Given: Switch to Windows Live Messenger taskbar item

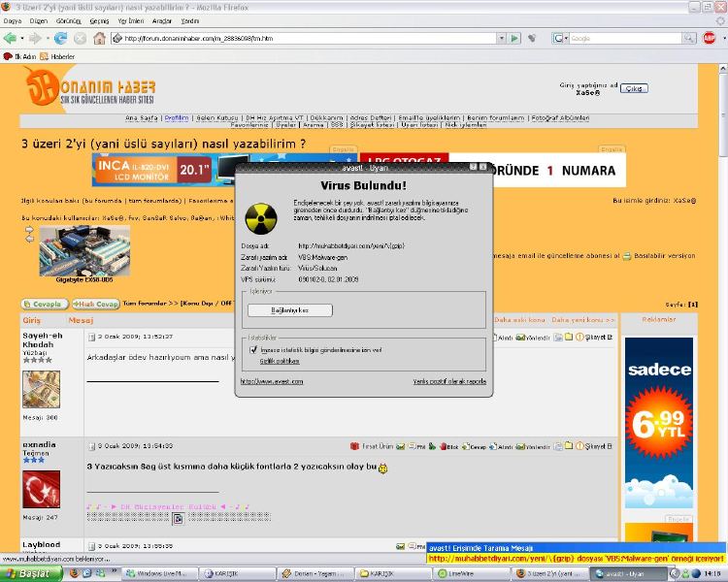Looking at the screenshot, I should point(160,573).
